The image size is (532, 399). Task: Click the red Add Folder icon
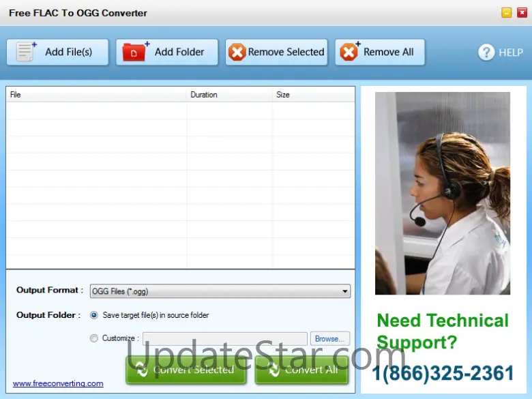136,52
